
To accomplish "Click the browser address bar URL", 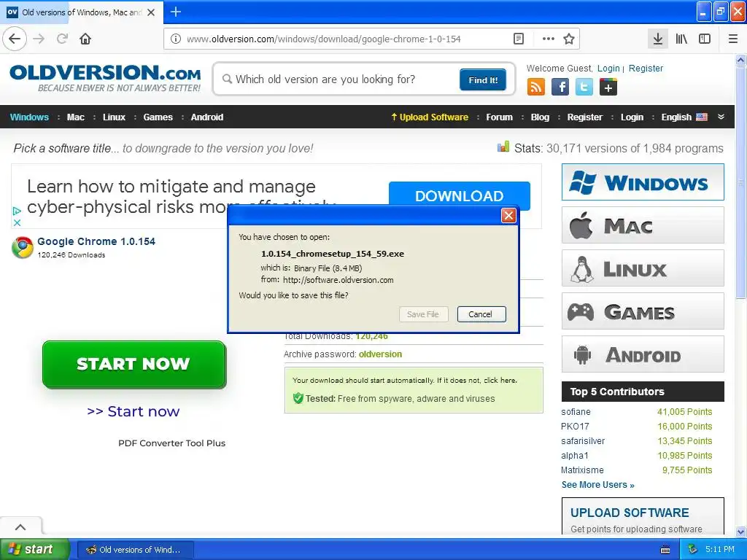I will (x=323, y=39).
